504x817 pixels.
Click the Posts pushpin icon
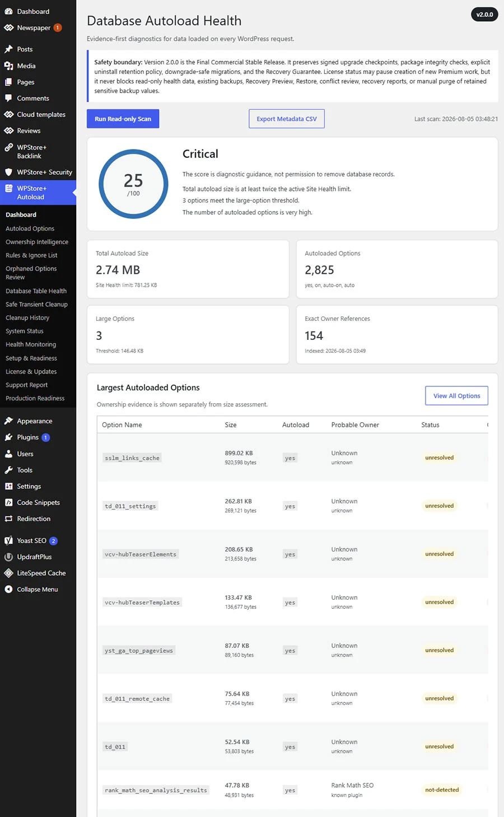click(x=8, y=49)
